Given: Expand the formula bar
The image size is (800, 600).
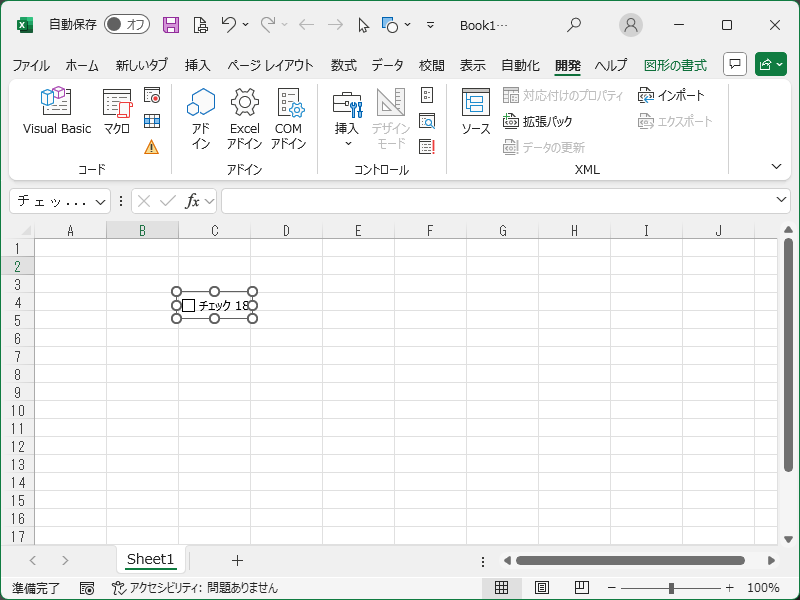Looking at the screenshot, I should click(781, 199).
